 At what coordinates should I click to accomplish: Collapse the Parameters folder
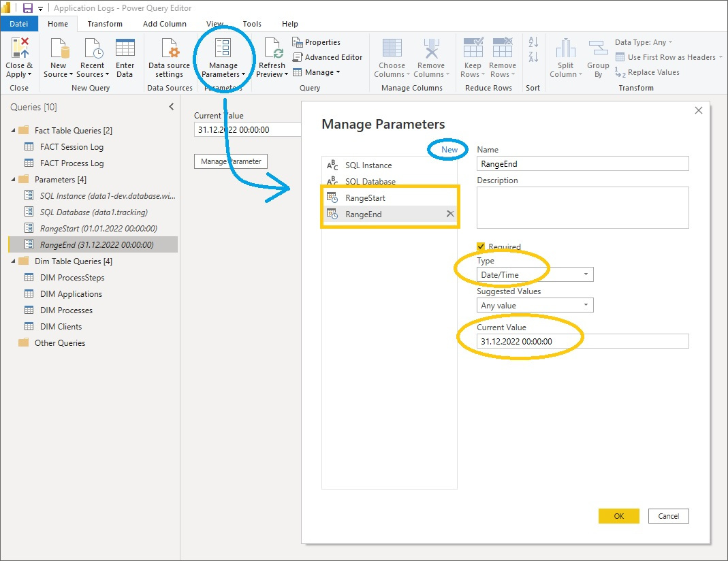point(14,179)
